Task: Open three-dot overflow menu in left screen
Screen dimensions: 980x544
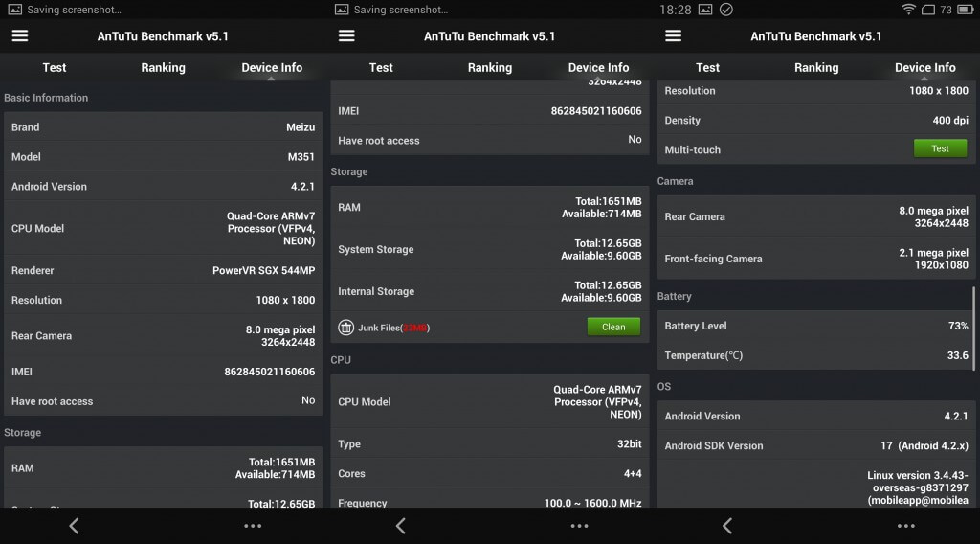Action: pyautogui.click(x=253, y=526)
